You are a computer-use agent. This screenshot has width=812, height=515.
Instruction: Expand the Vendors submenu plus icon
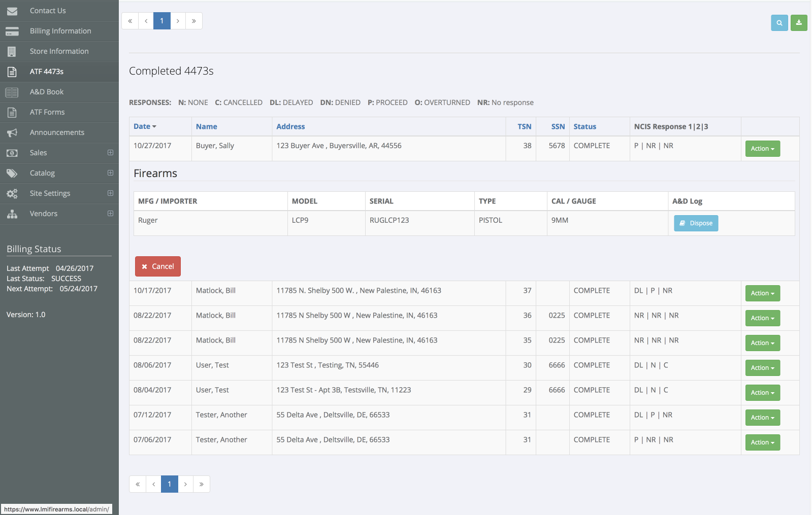click(x=110, y=213)
